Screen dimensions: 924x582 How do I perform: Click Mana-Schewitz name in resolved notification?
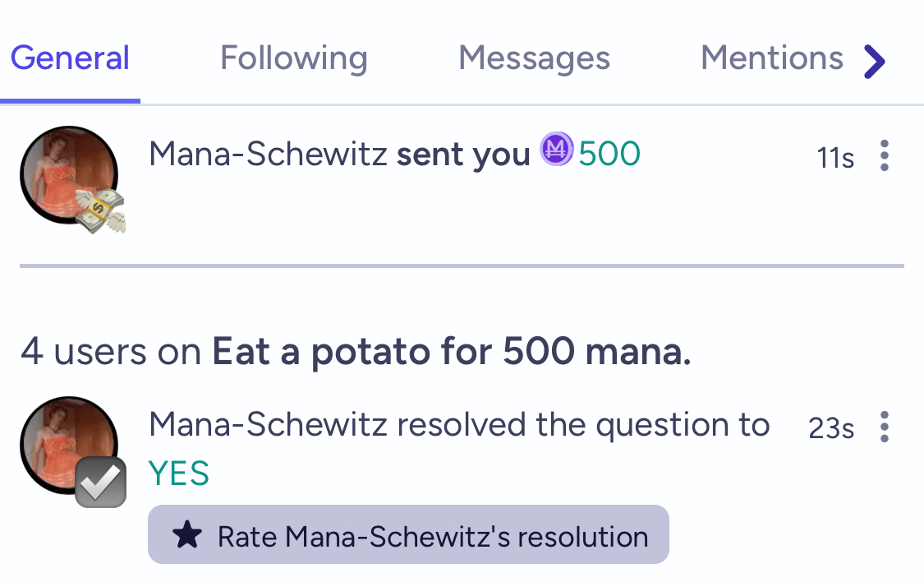(268, 425)
